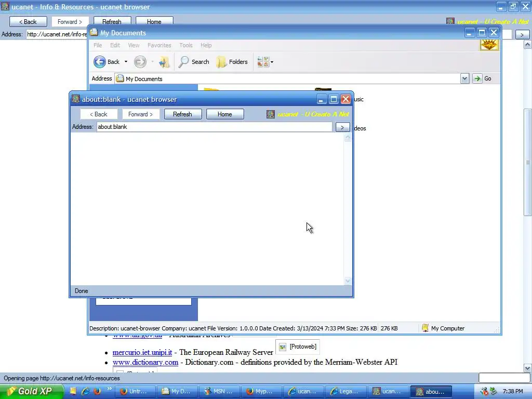Expand quick launch chevron on taskbar
This screenshot has width=532, height=399.
(109, 389)
